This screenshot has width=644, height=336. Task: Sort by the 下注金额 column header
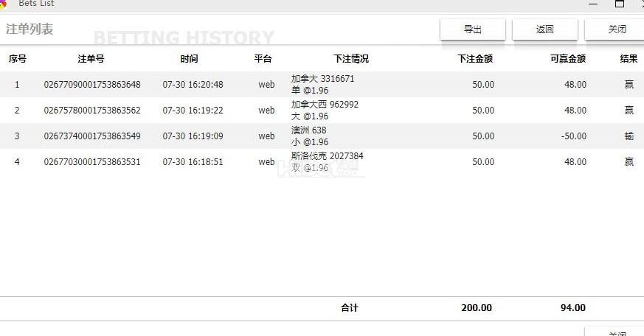(x=475, y=59)
